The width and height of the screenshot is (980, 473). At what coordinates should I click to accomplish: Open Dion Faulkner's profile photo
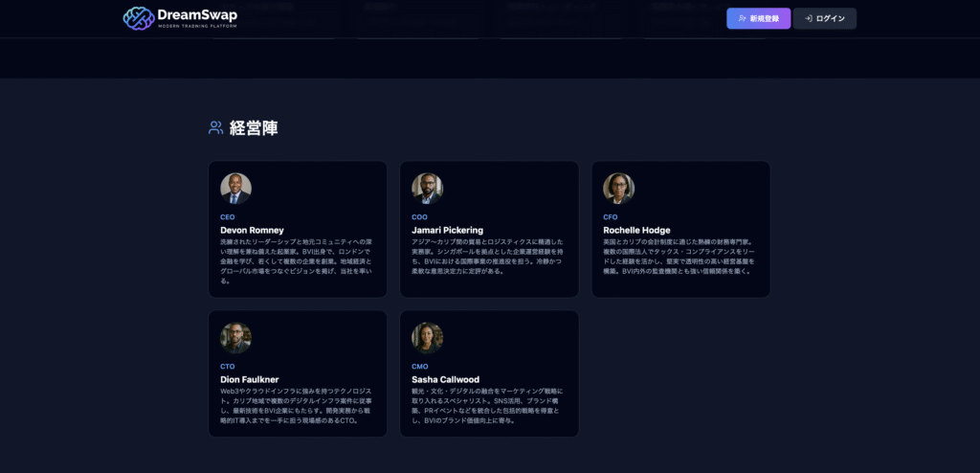(x=235, y=338)
